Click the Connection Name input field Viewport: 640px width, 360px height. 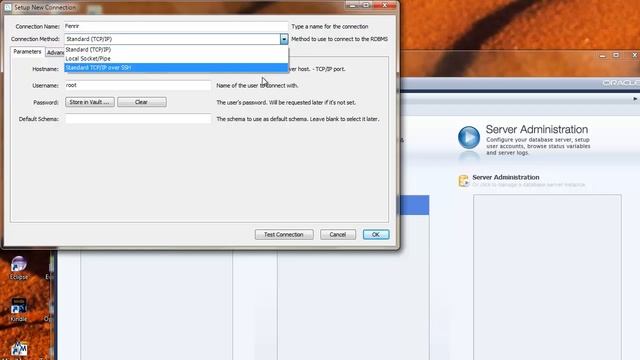(176, 27)
